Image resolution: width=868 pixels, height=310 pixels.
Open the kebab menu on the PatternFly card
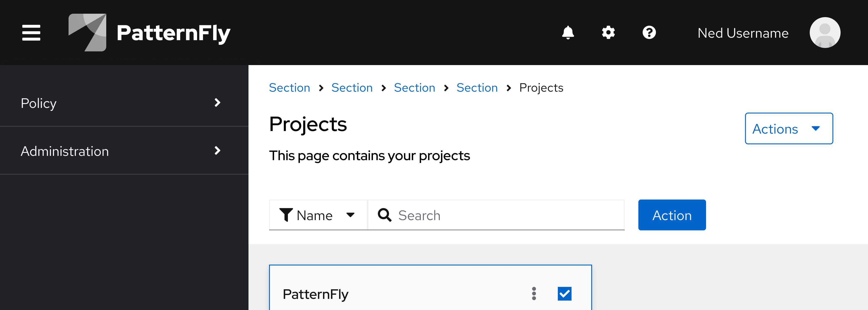pos(534,294)
